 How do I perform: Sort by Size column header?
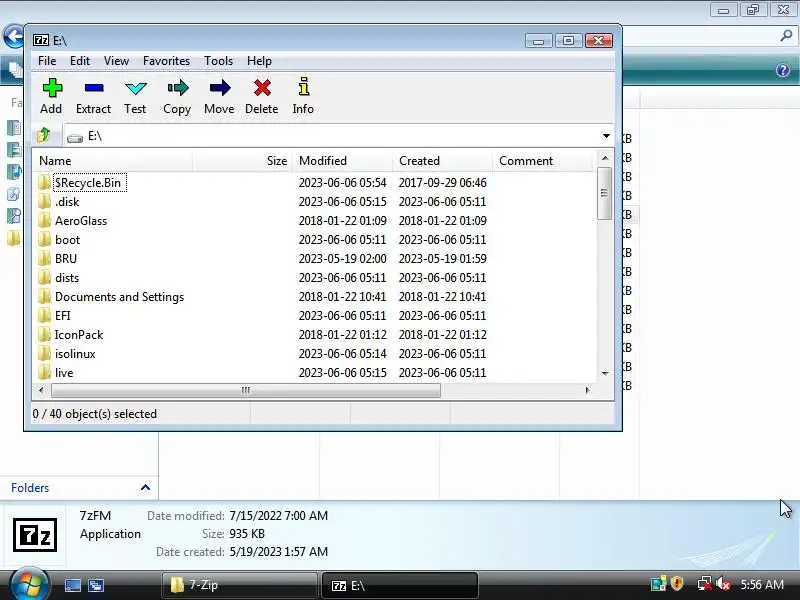(x=242, y=161)
